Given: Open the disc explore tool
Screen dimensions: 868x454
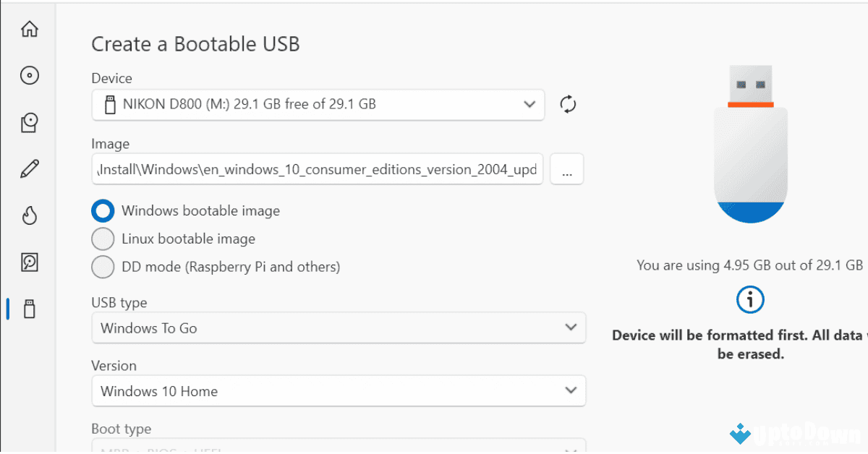Looking at the screenshot, I should (29, 262).
